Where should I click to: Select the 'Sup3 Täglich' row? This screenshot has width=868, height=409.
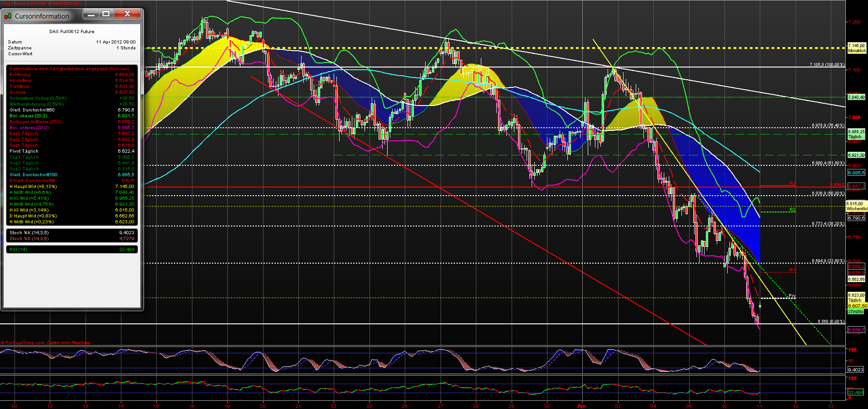click(x=72, y=169)
